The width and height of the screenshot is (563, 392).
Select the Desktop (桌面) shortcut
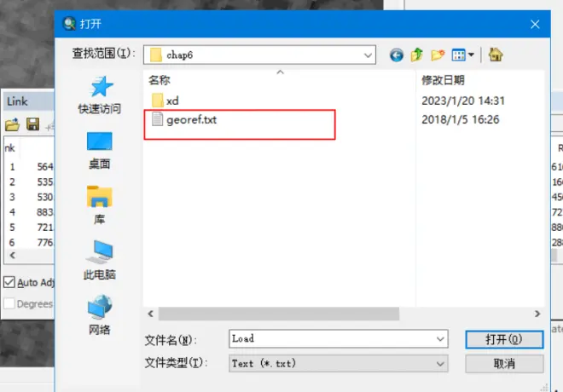[x=100, y=151]
